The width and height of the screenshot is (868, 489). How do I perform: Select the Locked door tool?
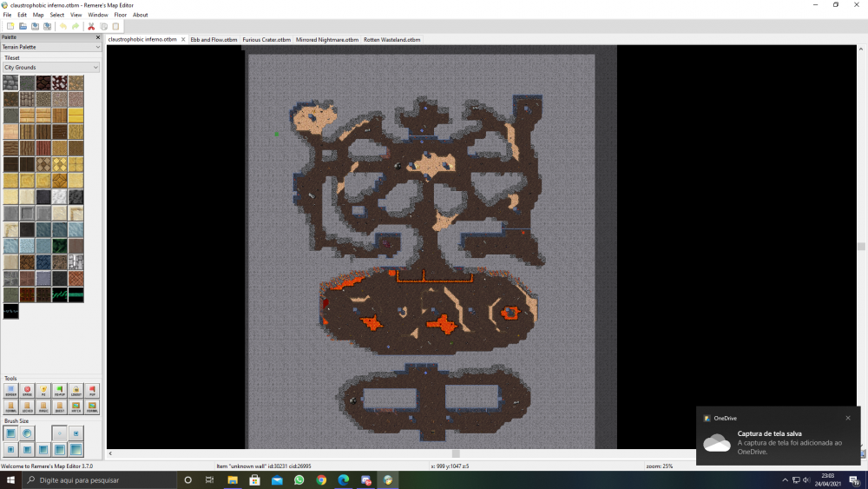click(x=27, y=407)
